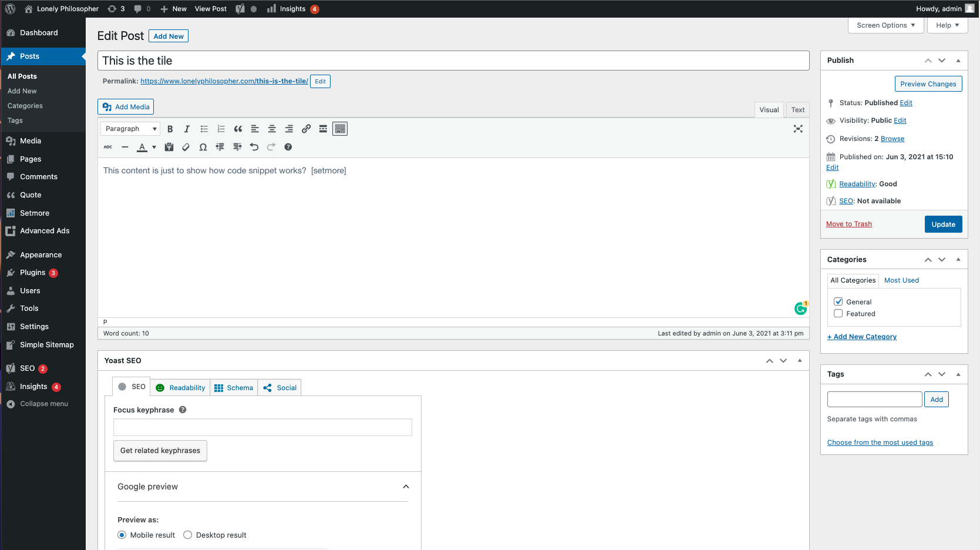Increase indent of paragraph

pos(237,147)
